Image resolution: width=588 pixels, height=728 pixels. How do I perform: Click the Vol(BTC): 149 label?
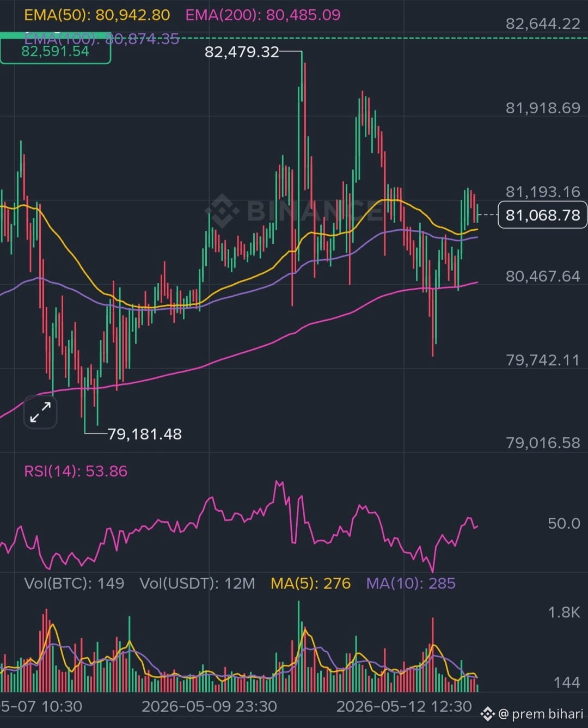(x=74, y=584)
